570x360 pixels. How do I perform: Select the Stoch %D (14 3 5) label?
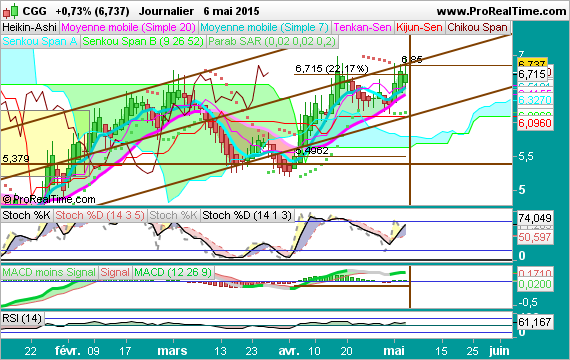pyautogui.click(x=100, y=215)
